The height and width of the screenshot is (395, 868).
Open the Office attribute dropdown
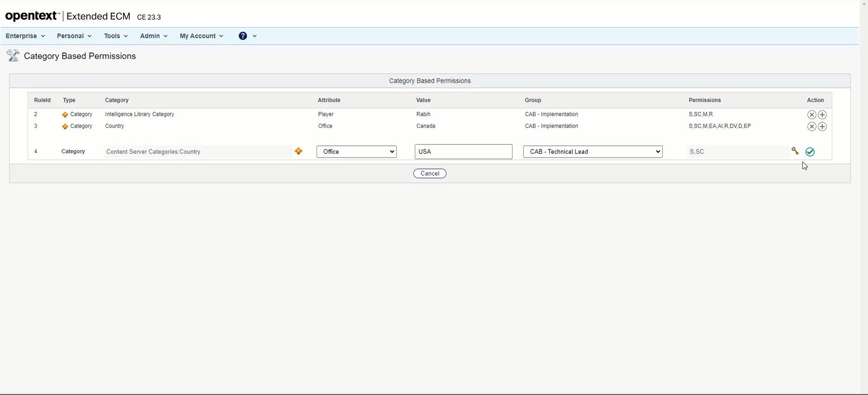(356, 152)
